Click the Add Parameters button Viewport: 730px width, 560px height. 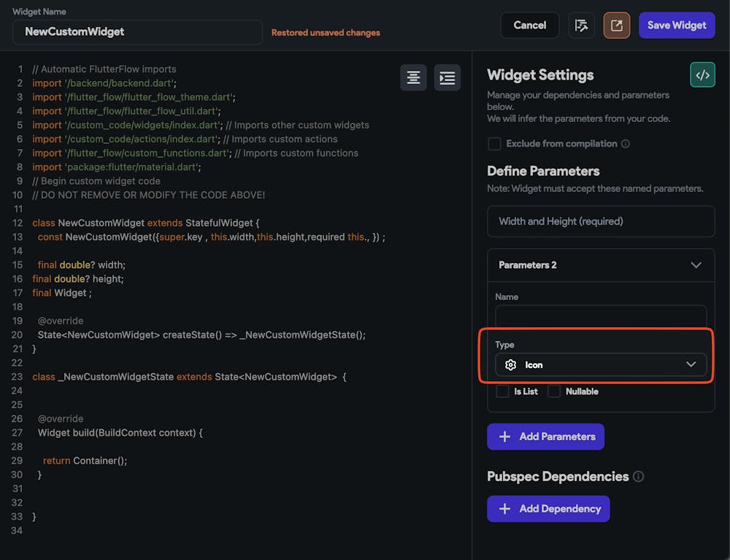click(x=545, y=437)
